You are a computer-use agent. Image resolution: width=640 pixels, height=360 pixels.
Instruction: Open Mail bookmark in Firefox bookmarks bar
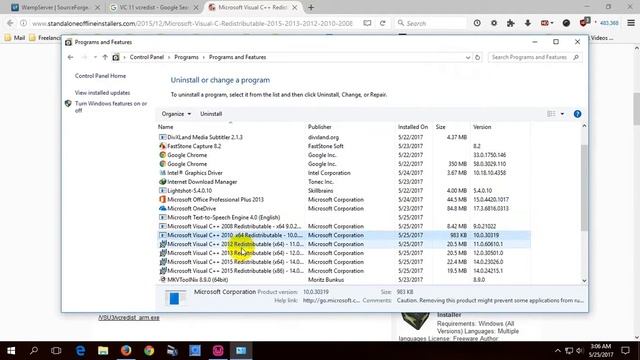(15, 38)
